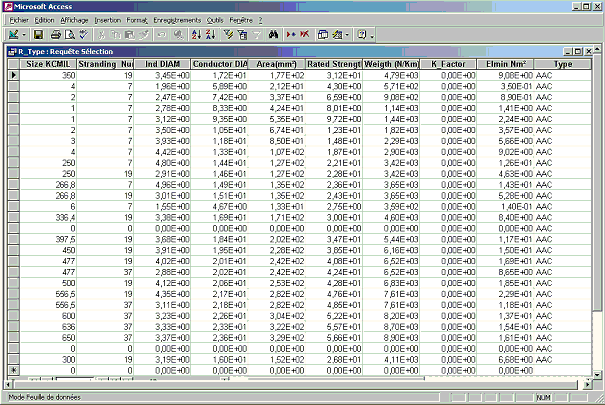Click the Insert Hyperlink globe icon
The height and width of the screenshot is (405, 605).
tap(178, 35)
